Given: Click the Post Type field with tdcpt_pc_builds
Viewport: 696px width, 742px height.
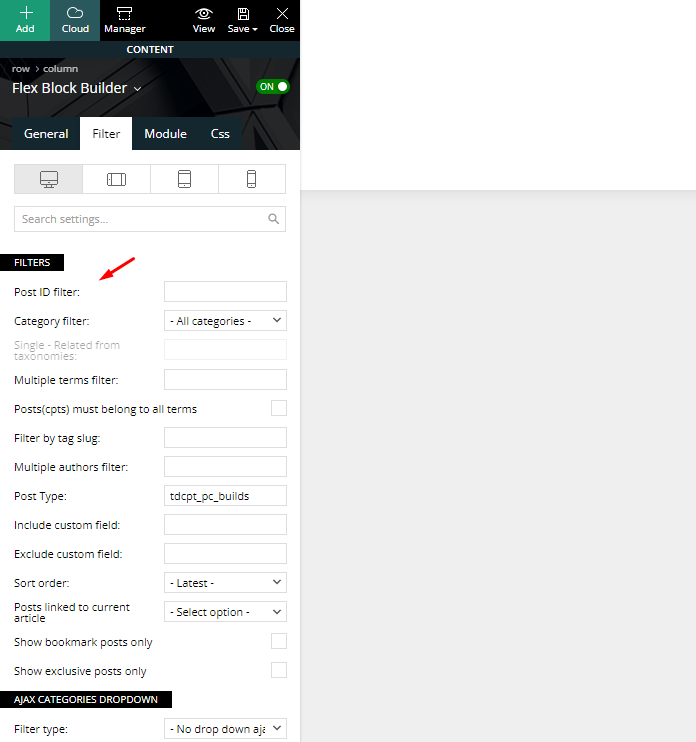Looking at the screenshot, I should pos(225,496).
